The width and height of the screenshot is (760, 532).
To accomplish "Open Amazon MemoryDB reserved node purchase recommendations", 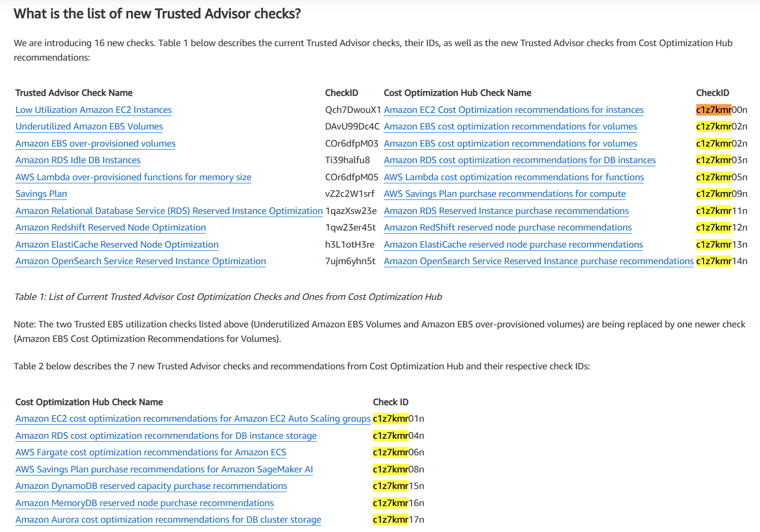I will 145,503.
